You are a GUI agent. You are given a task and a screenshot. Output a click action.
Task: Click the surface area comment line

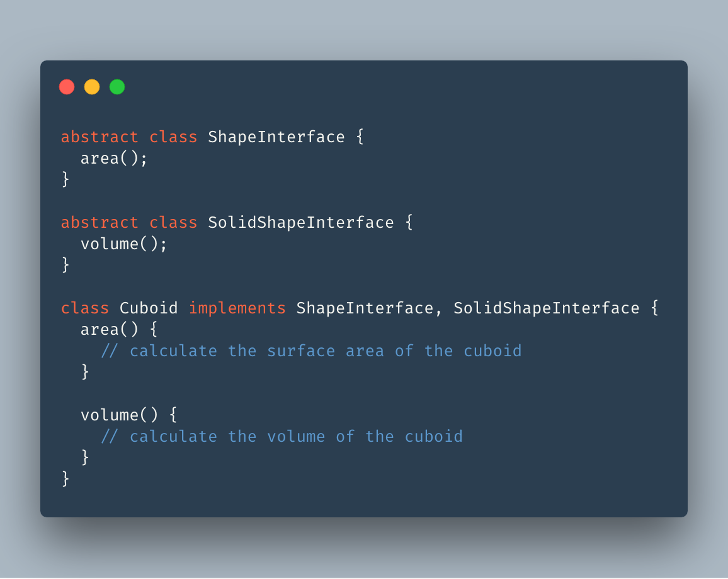tap(311, 351)
